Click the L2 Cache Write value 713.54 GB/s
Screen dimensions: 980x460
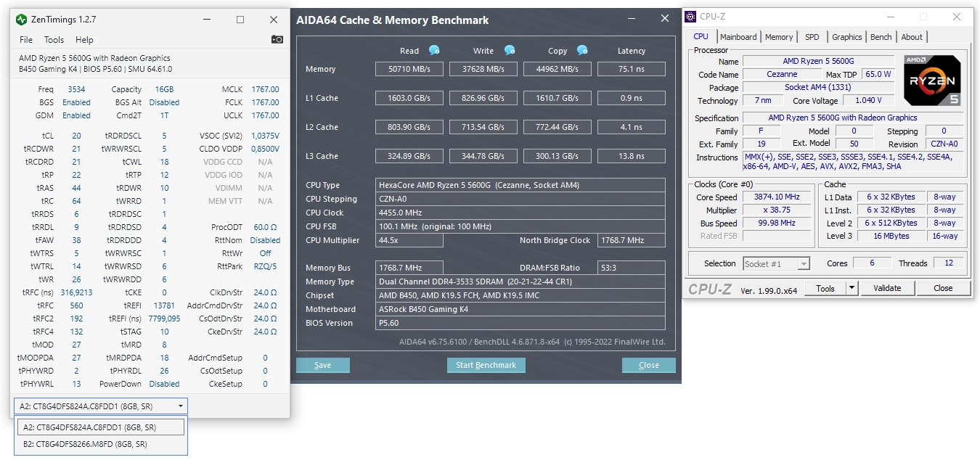pos(483,127)
